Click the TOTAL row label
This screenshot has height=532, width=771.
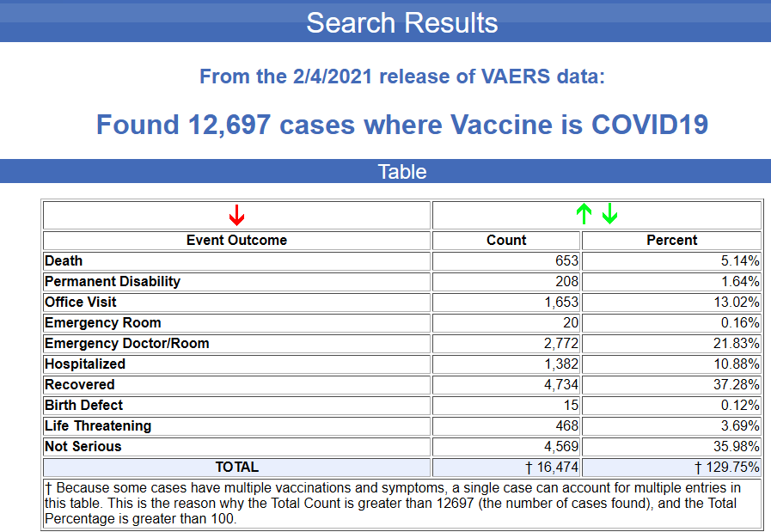pyautogui.click(x=236, y=468)
